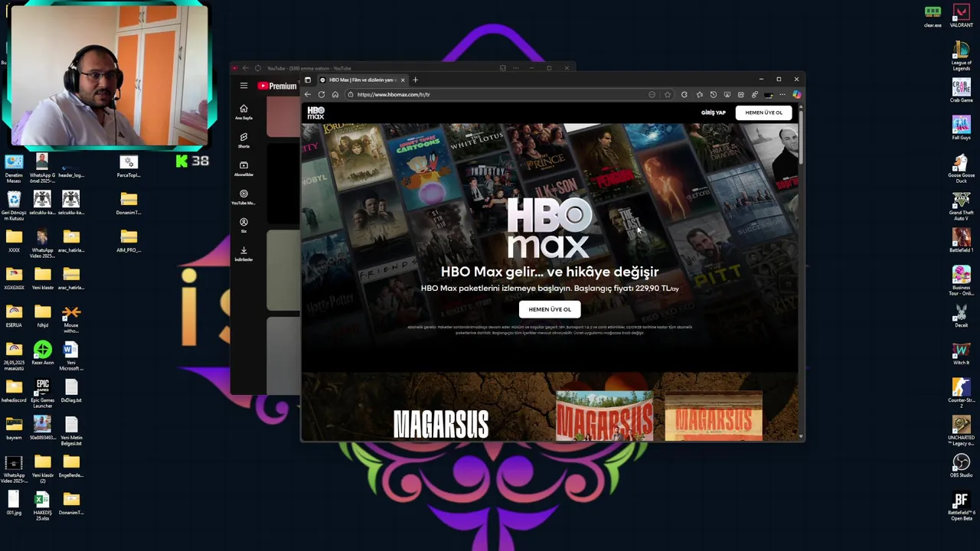Select the Epic Games Launcher icon
980x551 pixels.
[43, 393]
